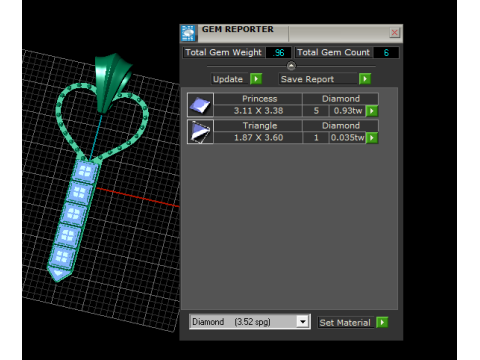Select the Triangle gem thumbnail
The height and width of the screenshot is (360, 480).
tap(200, 132)
